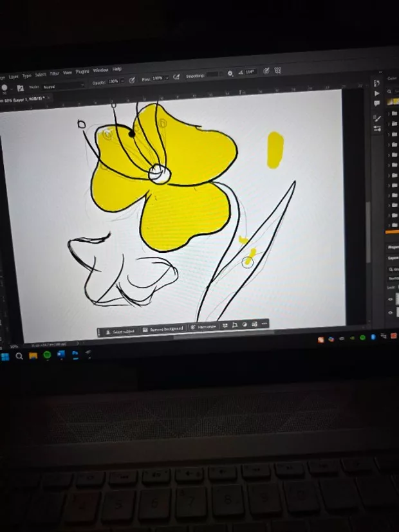Screen dimensions: 399x532
Task: Open three-dots more options in task bar
Action: click(x=264, y=324)
